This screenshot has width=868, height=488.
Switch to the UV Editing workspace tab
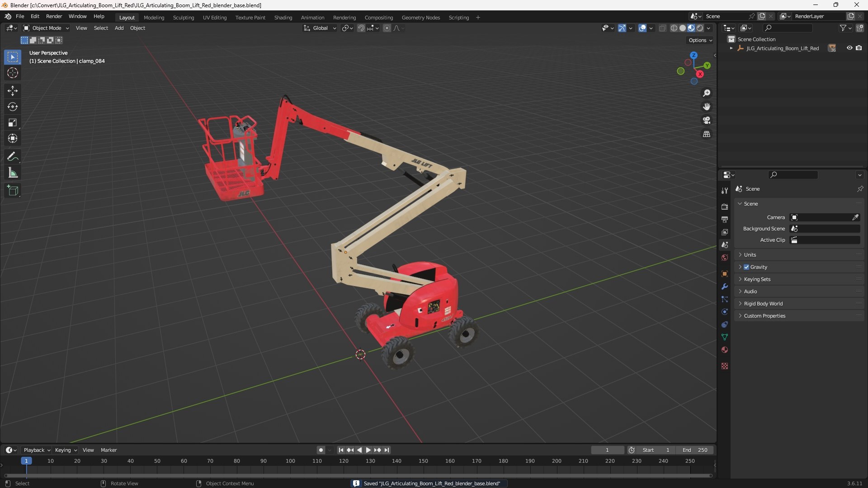(x=215, y=18)
